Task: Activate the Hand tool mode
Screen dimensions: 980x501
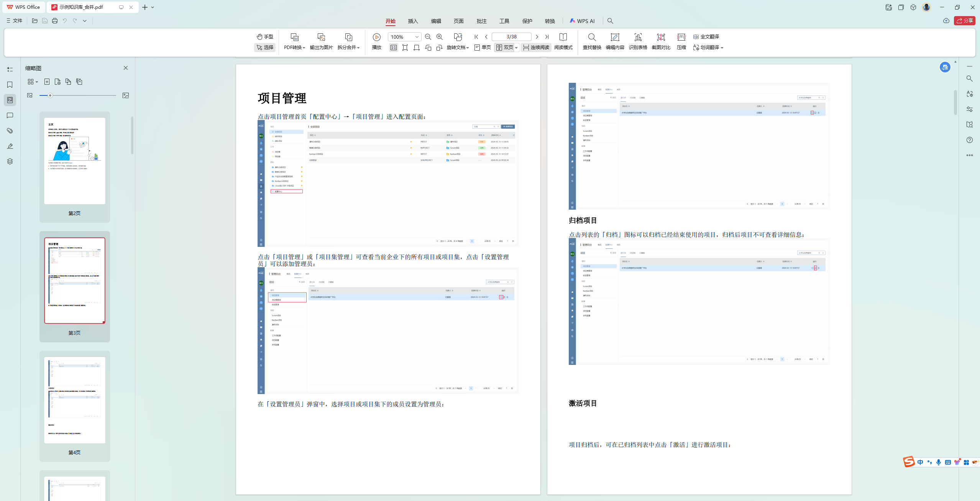Action: pos(265,37)
